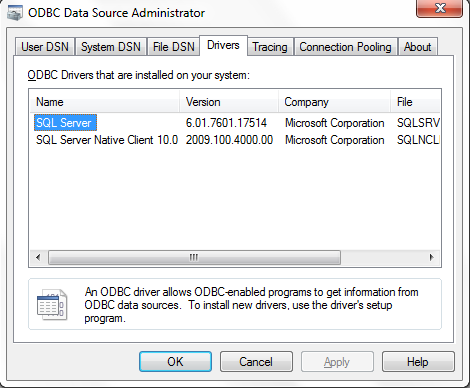Click the horizontal scrollbar thumb
Screen dimensions: 470x388
click(x=194, y=257)
